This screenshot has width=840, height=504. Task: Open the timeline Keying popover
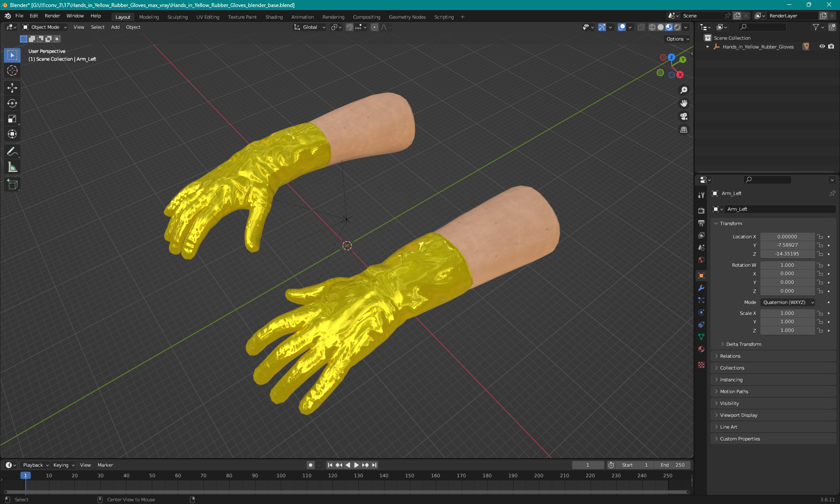click(x=63, y=465)
